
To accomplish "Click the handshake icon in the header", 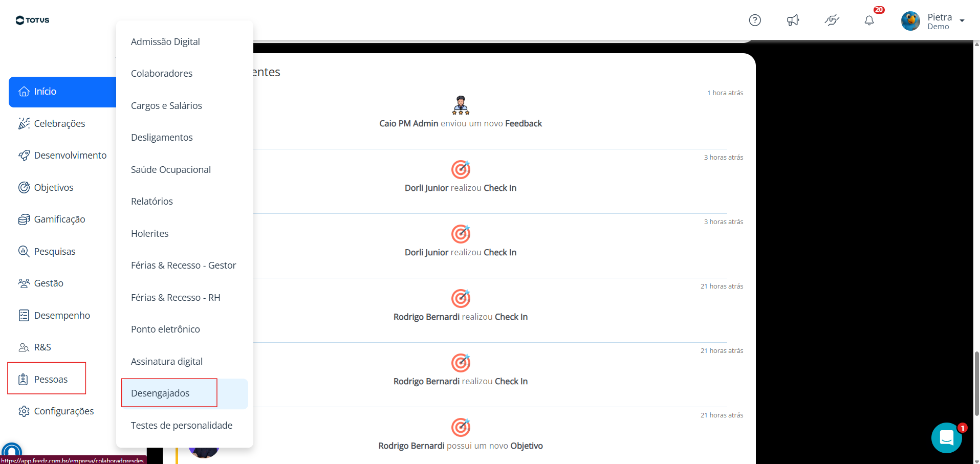I will click(832, 20).
